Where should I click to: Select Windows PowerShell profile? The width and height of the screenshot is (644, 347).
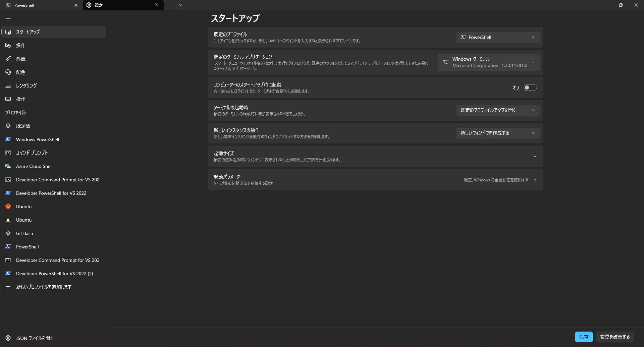pyautogui.click(x=54, y=139)
